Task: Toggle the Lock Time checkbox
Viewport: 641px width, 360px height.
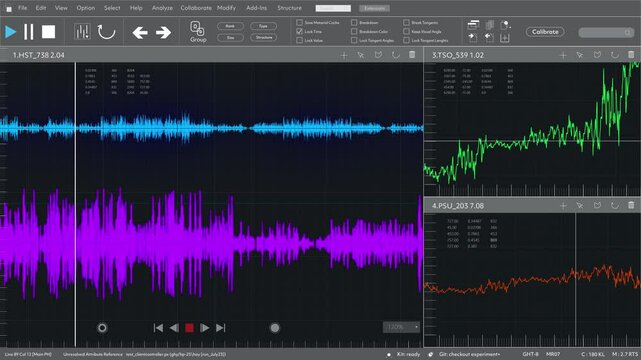Action: (299, 31)
